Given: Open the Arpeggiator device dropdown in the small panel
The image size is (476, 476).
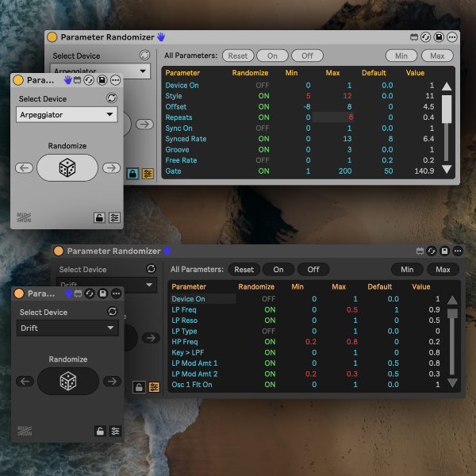Looking at the screenshot, I should (x=67, y=115).
